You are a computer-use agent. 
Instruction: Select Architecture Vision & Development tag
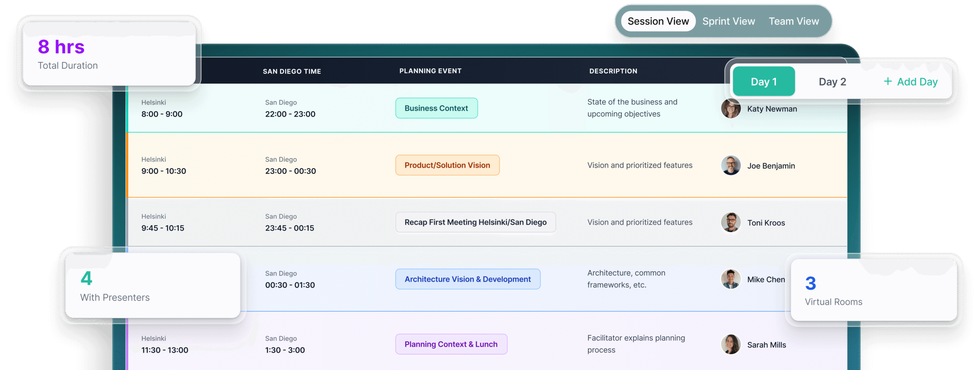pos(467,279)
